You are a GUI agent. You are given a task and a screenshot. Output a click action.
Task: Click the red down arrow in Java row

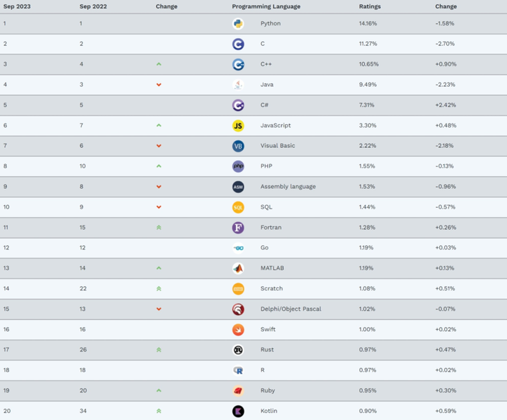159,85
